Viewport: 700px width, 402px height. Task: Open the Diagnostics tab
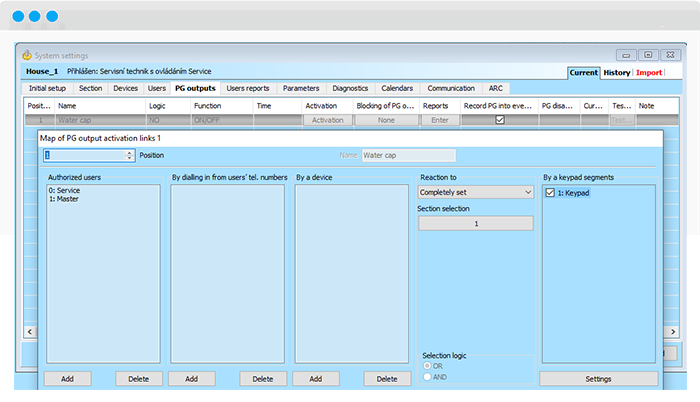(x=350, y=88)
